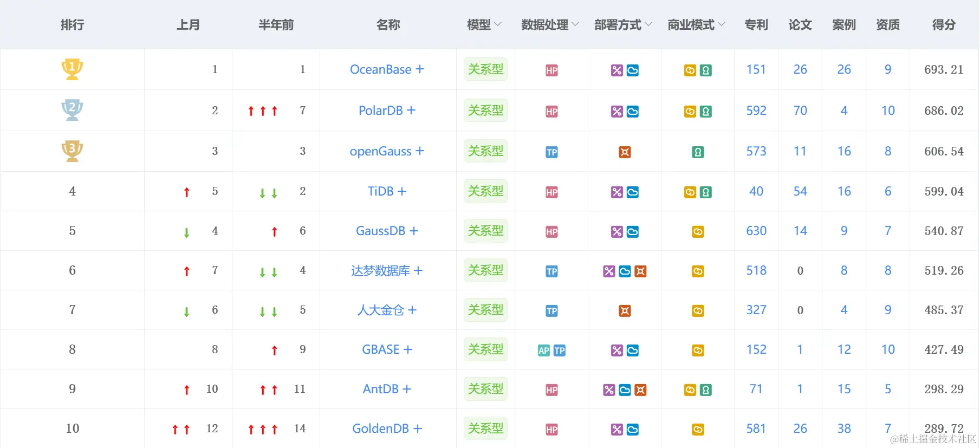Expand OceanBase with its plus sign
The image size is (980, 448).
tap(420, 69)
